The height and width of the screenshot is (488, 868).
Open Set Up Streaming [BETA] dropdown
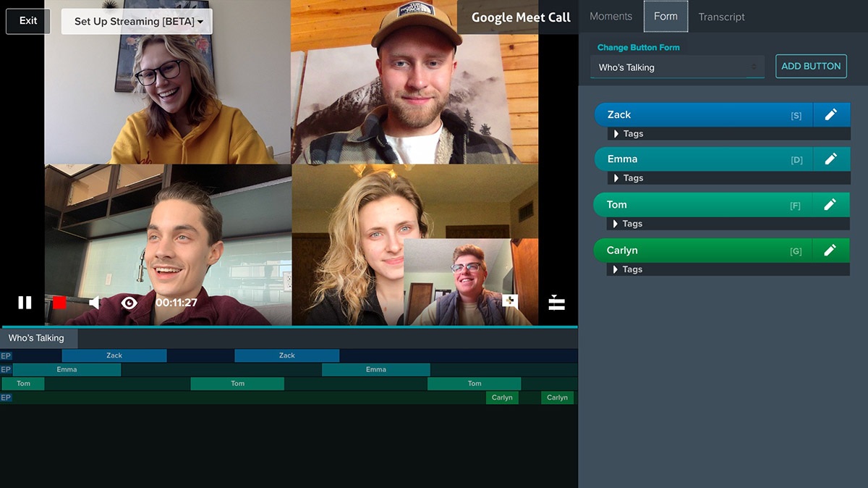pos(137,21)
